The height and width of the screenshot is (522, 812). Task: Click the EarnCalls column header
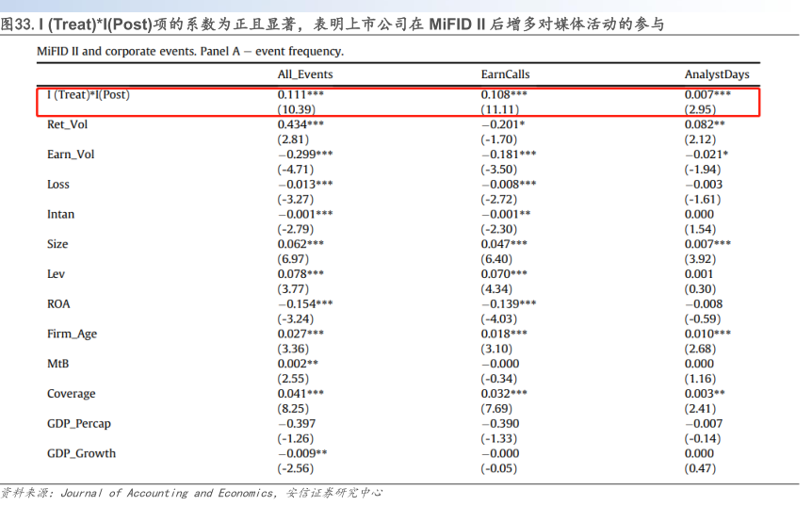coord(505,74)
